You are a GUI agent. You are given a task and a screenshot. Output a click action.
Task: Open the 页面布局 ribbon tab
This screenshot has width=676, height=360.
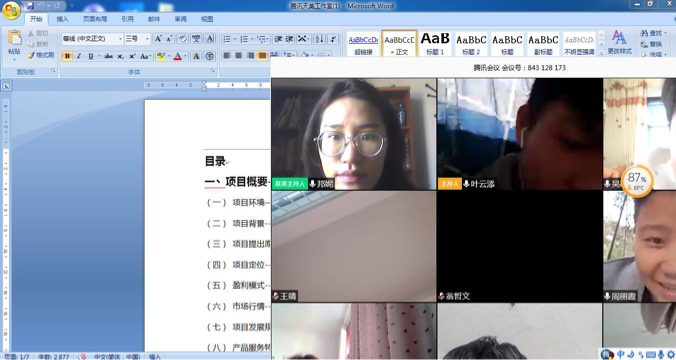coord(95,19)
